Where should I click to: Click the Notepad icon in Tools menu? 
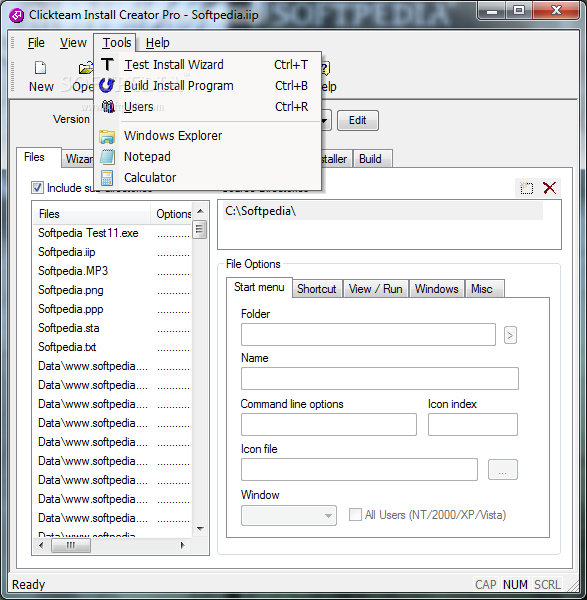pyautogui.click(x=107, y=157)
